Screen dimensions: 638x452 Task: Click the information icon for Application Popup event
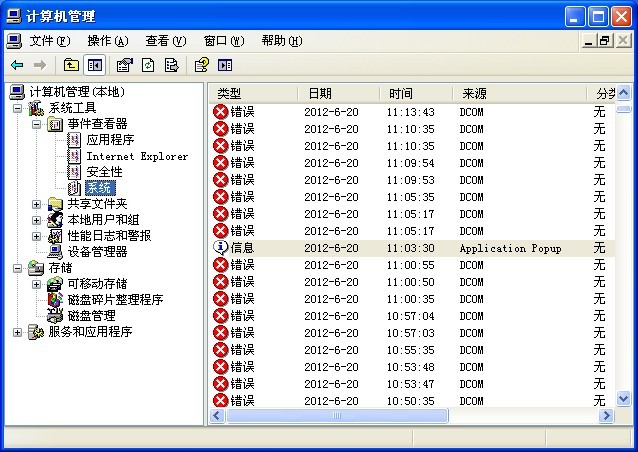tap(221, 247)
